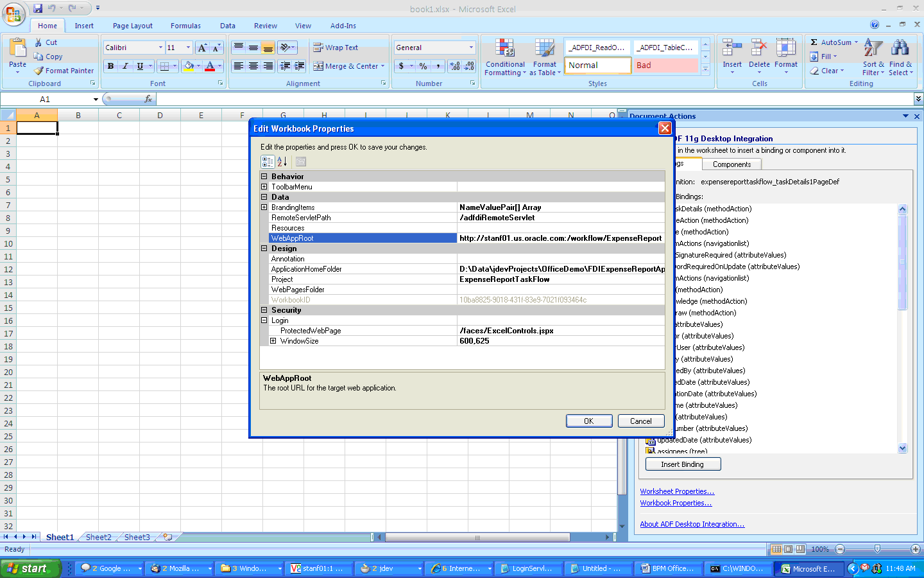Collapse the Security category
This screenshot has width=924, height=578.
click(264, 310)
